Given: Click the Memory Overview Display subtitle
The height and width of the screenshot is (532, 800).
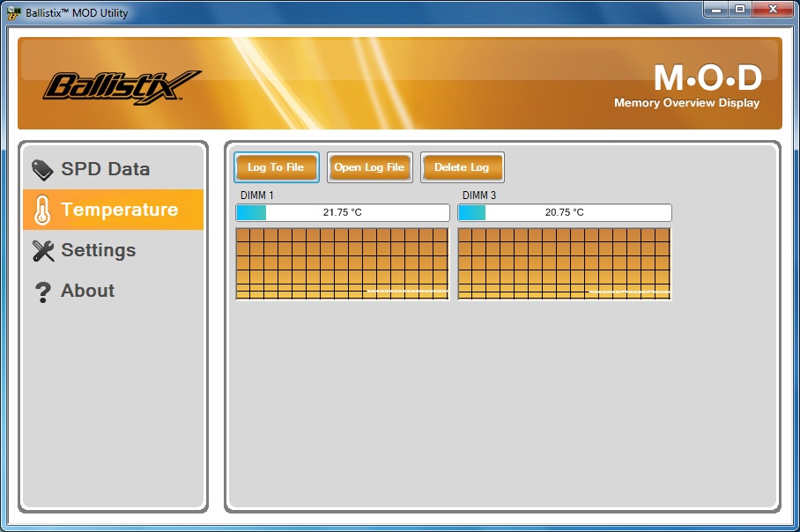Looking at the screenshot, I should [686, 102].
